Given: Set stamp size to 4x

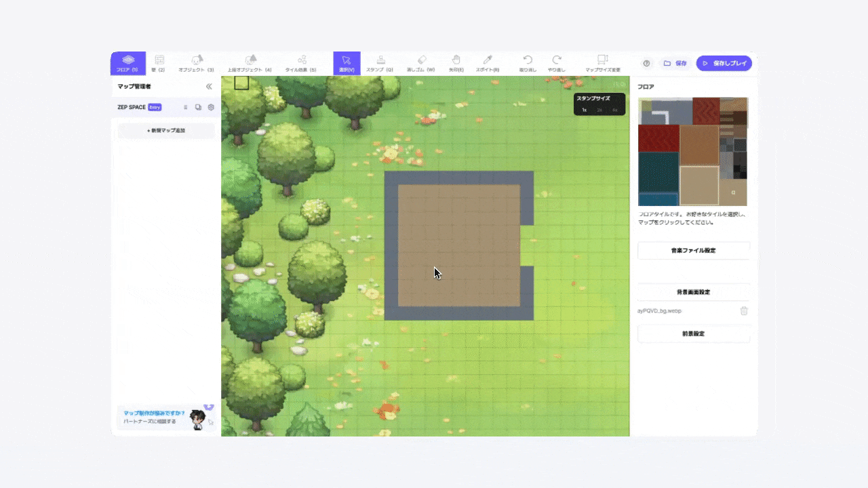Looking at the screenshot, I should pyautogui.click(x=614, y=110).
